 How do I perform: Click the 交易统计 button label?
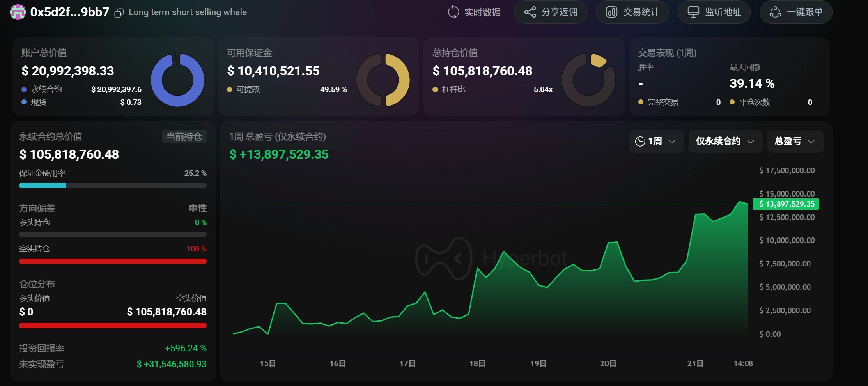coord(641,12)
